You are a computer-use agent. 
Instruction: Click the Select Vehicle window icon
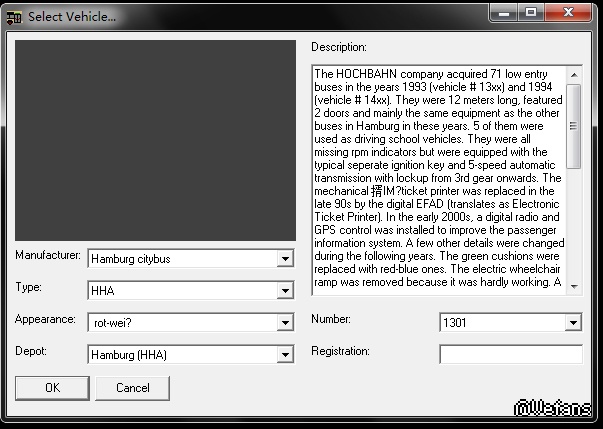[14, 16]
